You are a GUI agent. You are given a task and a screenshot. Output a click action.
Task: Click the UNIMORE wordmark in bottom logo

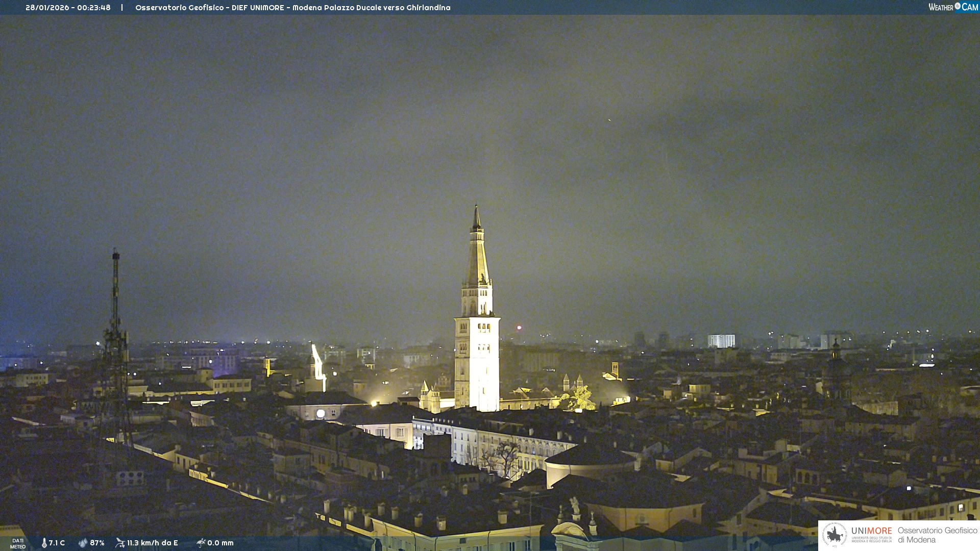[x=871, y=531]
